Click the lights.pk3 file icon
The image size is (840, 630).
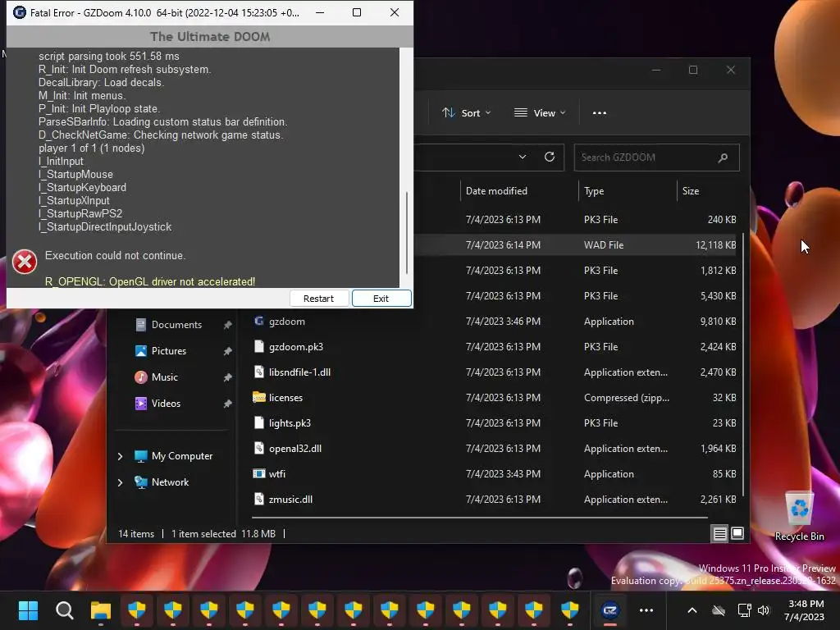[x=258, y=422]
